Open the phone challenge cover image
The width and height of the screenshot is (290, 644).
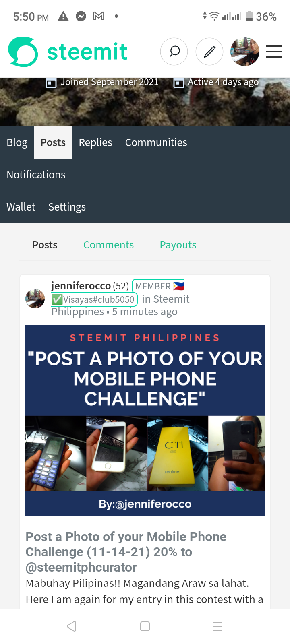145,420
